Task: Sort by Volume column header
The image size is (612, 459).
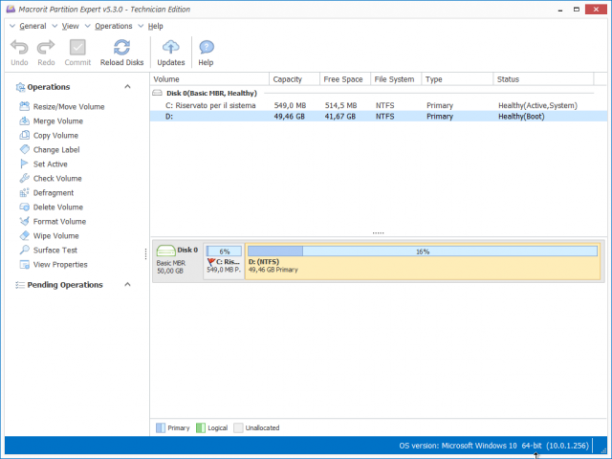Action: point(210,79)
